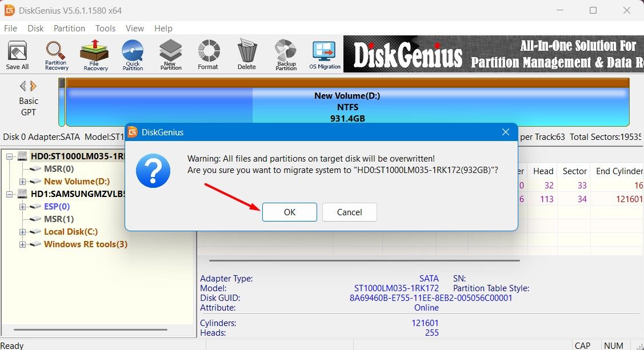Open the Tools menu
Screen dimensions: 644x350
106,29
